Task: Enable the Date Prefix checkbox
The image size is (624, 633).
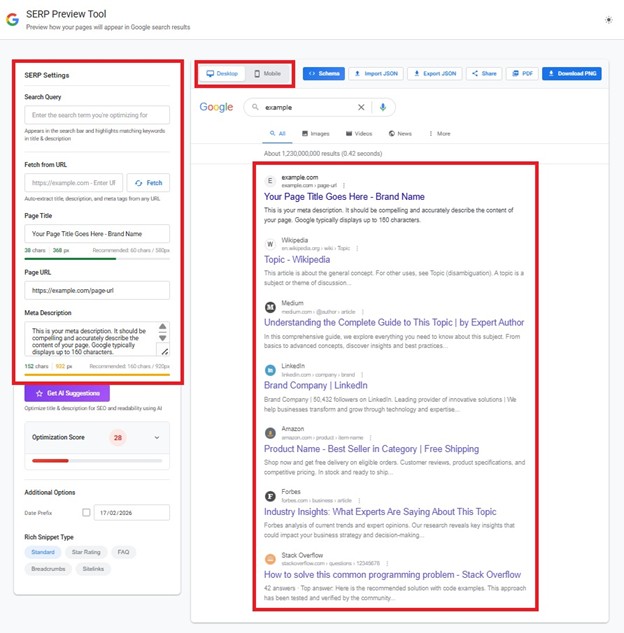Action: click(86, 512)
